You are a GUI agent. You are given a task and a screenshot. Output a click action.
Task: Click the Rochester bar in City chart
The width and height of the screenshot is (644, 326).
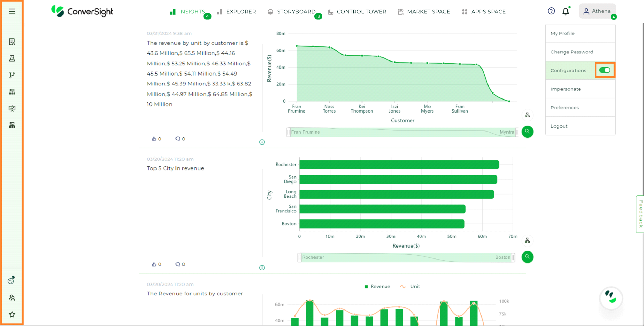pyautogui.click(x=399, y=164)
